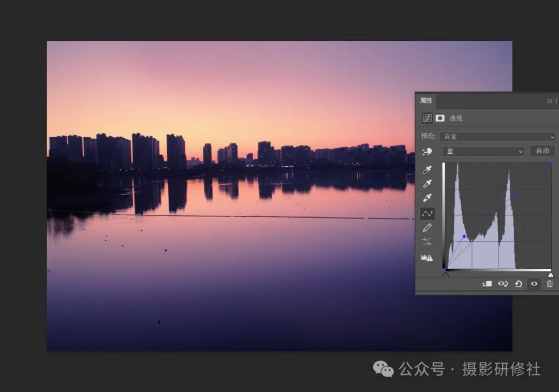The width and height of the screenshot is (559, 392).
Task: Select the black point eyedropper
Action: point(427,169)
